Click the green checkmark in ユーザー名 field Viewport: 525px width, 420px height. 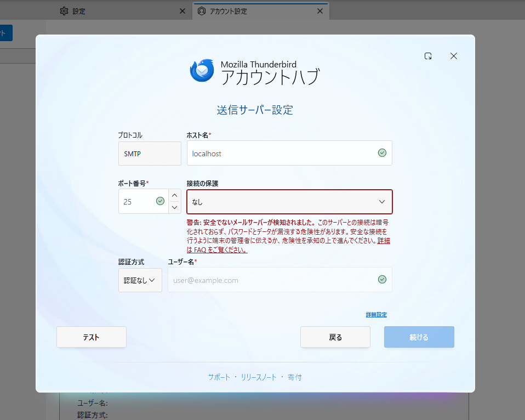382,280
